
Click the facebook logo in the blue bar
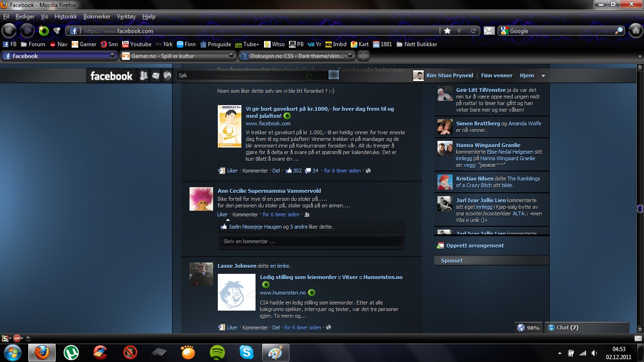pos(112,76)
